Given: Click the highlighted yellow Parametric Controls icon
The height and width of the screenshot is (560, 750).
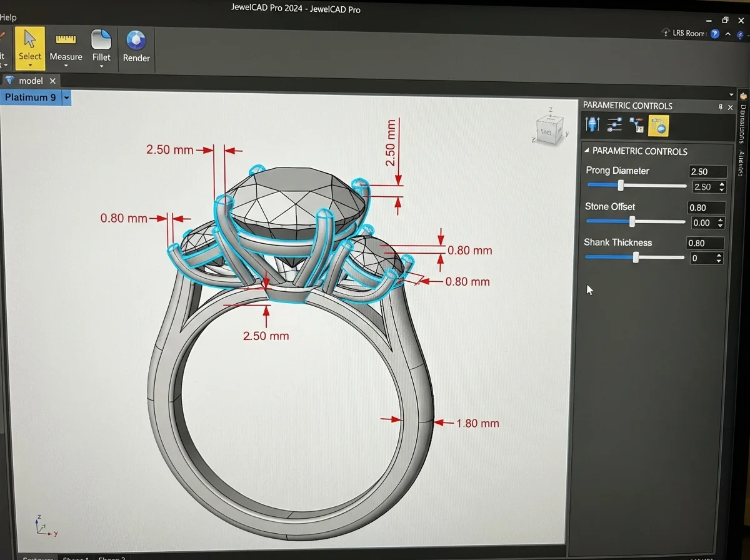Looking at the screenshot, I should [658, 126].
